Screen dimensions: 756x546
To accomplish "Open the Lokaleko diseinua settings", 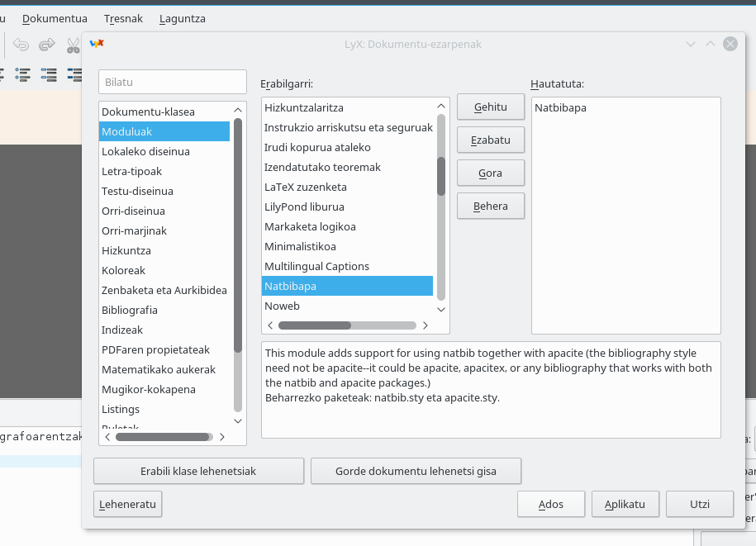I will point(164,151).
